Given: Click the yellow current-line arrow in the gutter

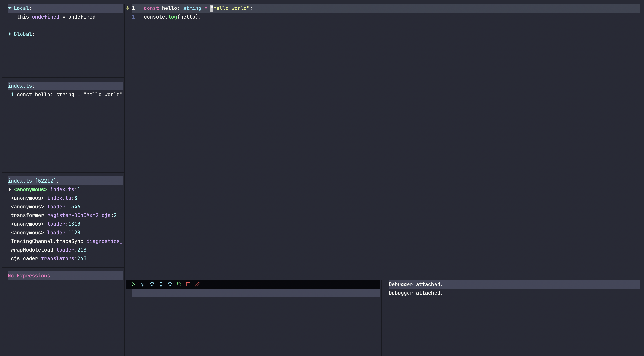Looking at the screenshot, I should [127, 8].
